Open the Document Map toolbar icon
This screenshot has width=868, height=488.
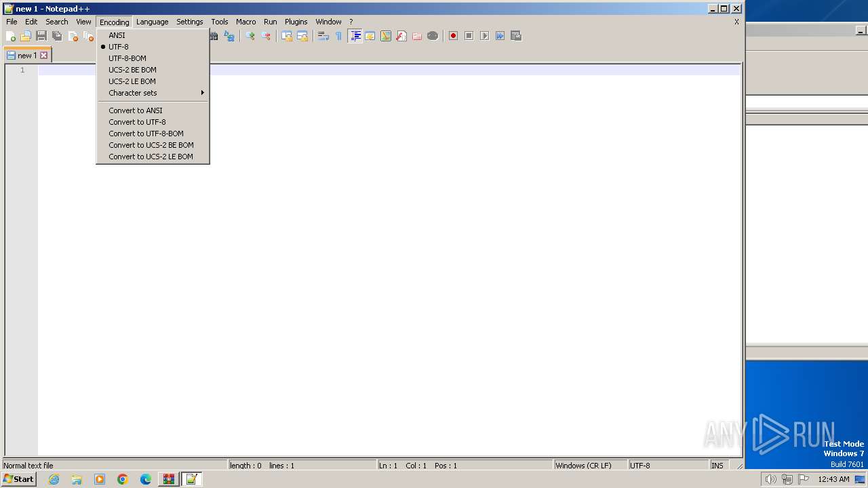386,36
